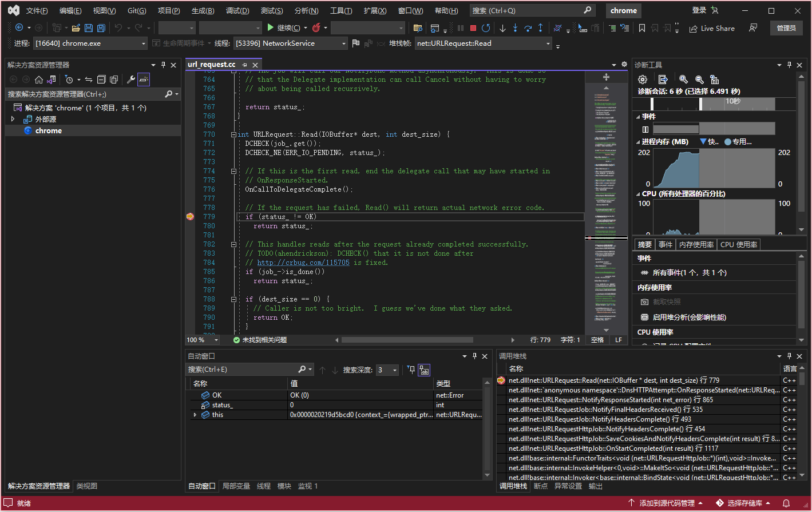Click the Call Stack vertical scrollbar
The height and width of the screenshot is (512, 812).
click(801, 424)
